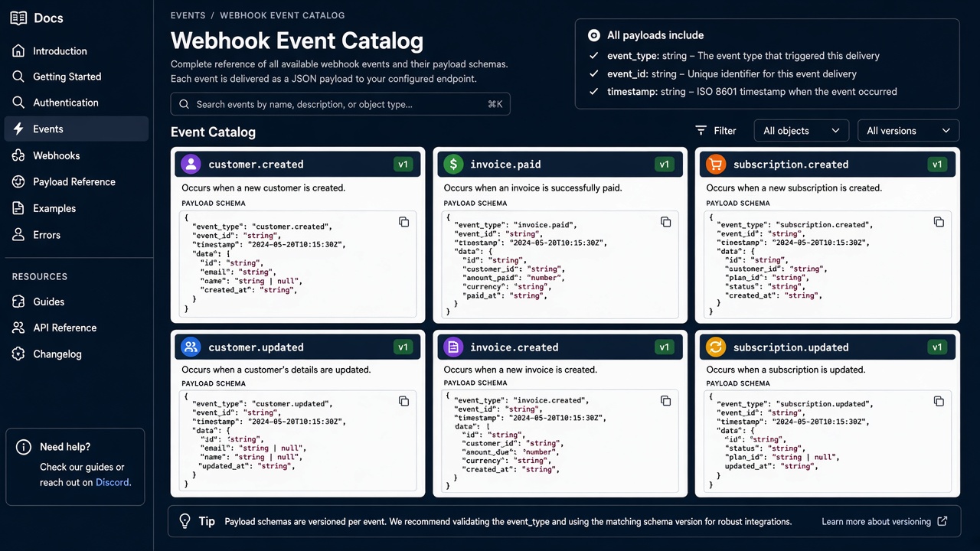Click the blue customer.updated people icon
980x551 pixels.
pos(191,347)
